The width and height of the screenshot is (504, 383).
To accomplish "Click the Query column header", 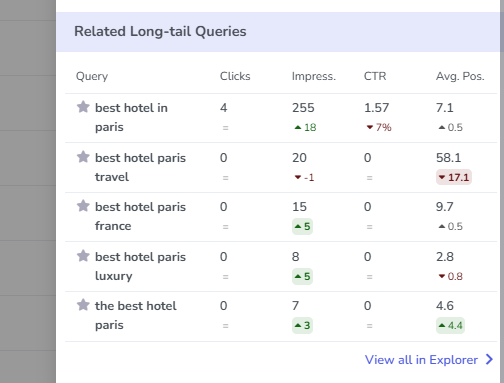I will (x=92, y=76).
